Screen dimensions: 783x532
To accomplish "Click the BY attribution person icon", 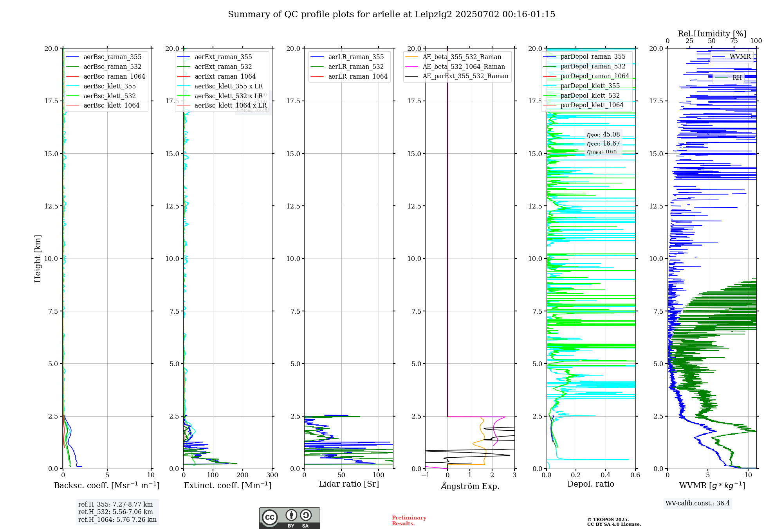I will 291,515.
